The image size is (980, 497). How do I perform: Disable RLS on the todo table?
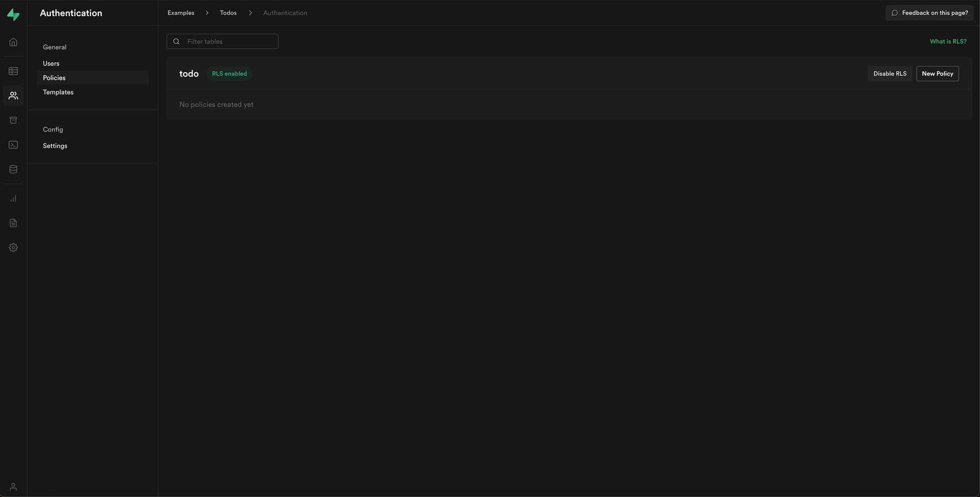(x=890, y=73)
